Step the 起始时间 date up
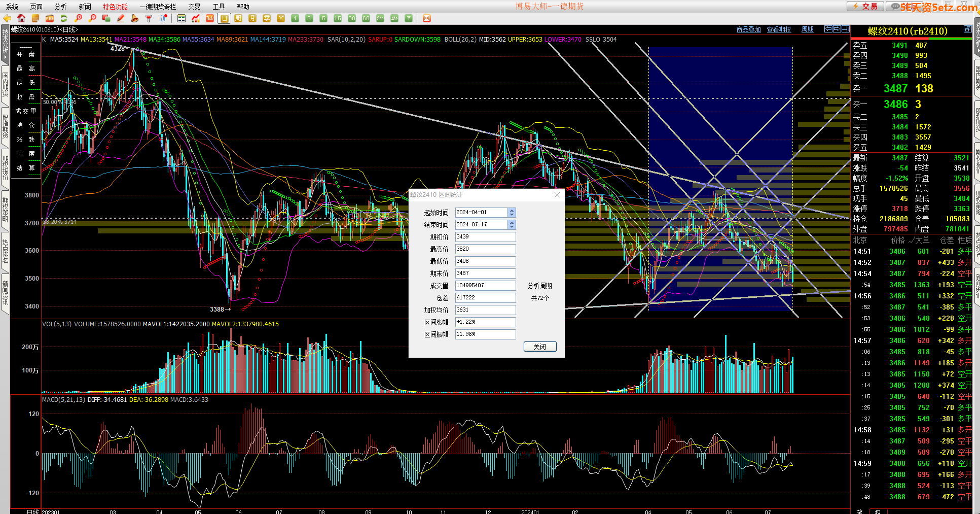Screen dimensions: 980x514 [x=512, y=210]
